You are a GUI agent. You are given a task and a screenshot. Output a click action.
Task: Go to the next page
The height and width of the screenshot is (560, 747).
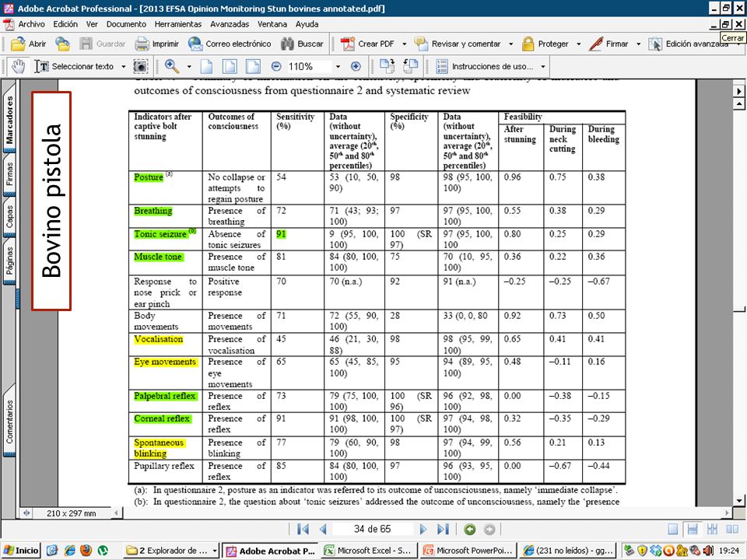tap(423, 529)
